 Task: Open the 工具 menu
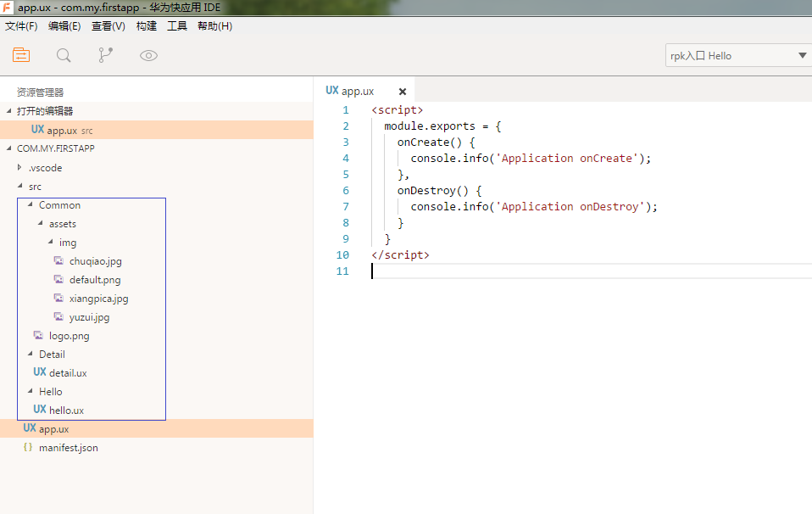pyautogui.click(x=177, y=26)
